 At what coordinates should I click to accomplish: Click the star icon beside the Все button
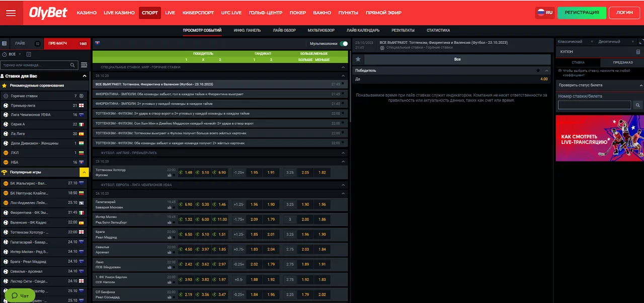click(358, 59)
